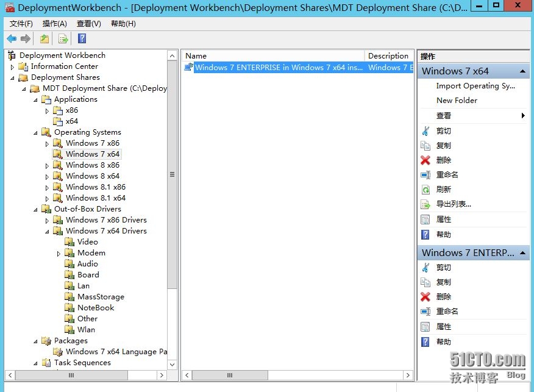The image size is (534, 392).
Task: Click the Operating Systems folder icon
Action: [x=46, y=132]
